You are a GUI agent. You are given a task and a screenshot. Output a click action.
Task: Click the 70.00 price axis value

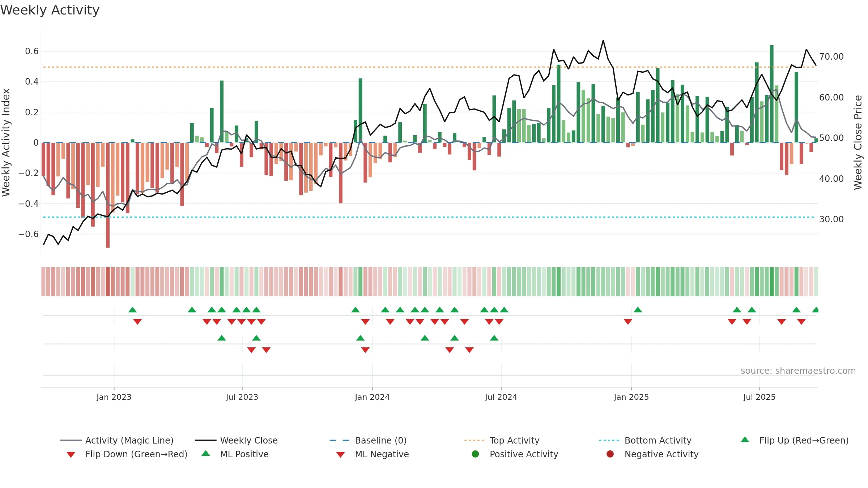coord(831,57)
